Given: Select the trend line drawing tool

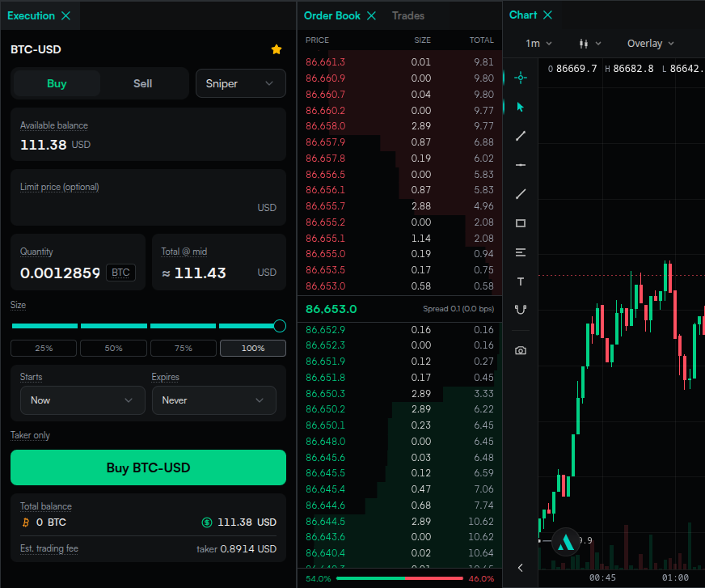Looking at the screenshot, I should (x=520, y=136).
